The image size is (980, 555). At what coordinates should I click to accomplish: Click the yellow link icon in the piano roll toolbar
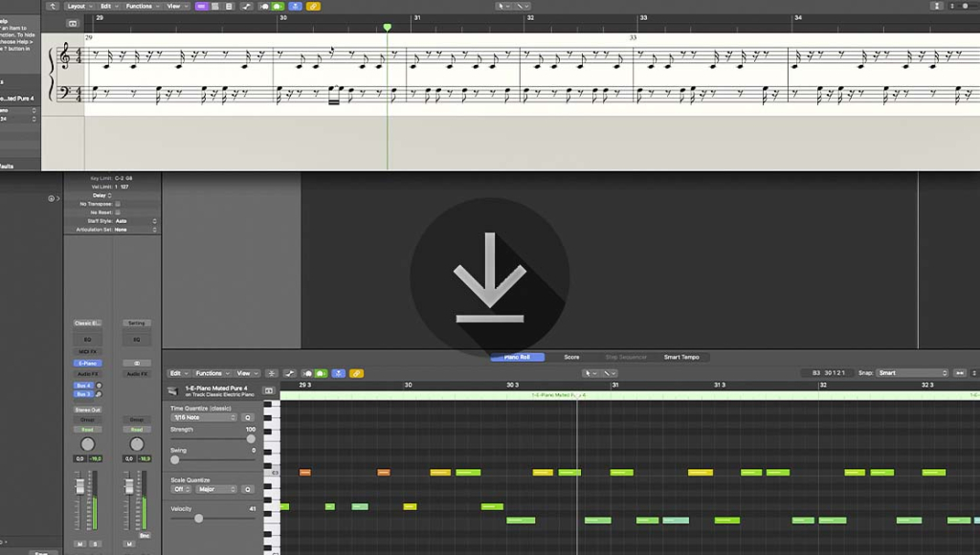coord(356,373)
